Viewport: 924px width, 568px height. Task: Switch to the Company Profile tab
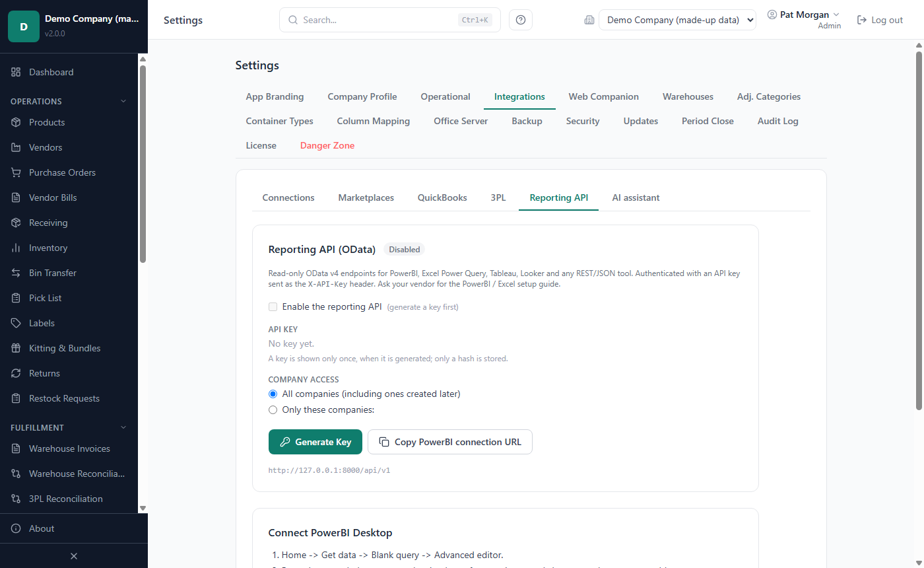pos(362,96)
